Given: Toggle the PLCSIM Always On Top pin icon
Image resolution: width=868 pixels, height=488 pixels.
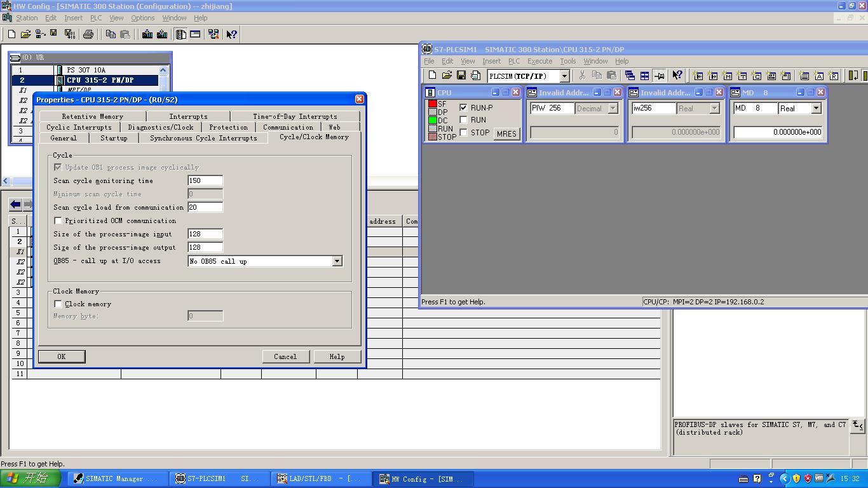Looking at the screenshot, I should [659, 76].
